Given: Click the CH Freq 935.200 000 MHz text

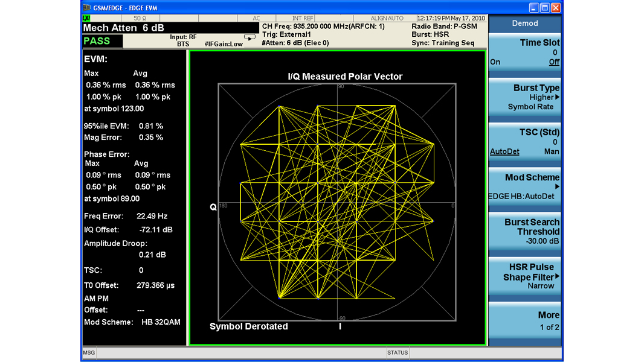Looking at the screenshot, I should 323,26.
